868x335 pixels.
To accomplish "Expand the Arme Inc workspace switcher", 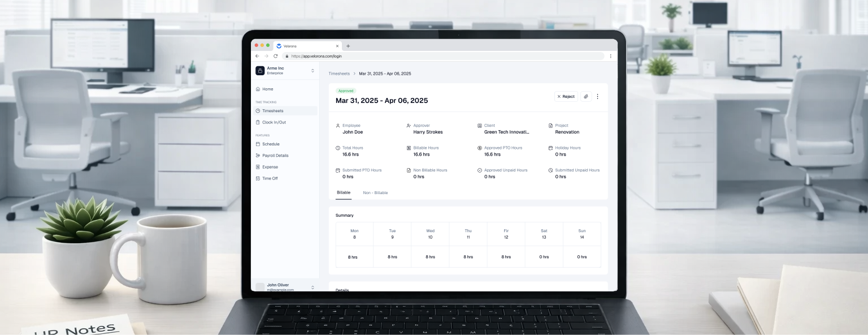I will point(313,71).
